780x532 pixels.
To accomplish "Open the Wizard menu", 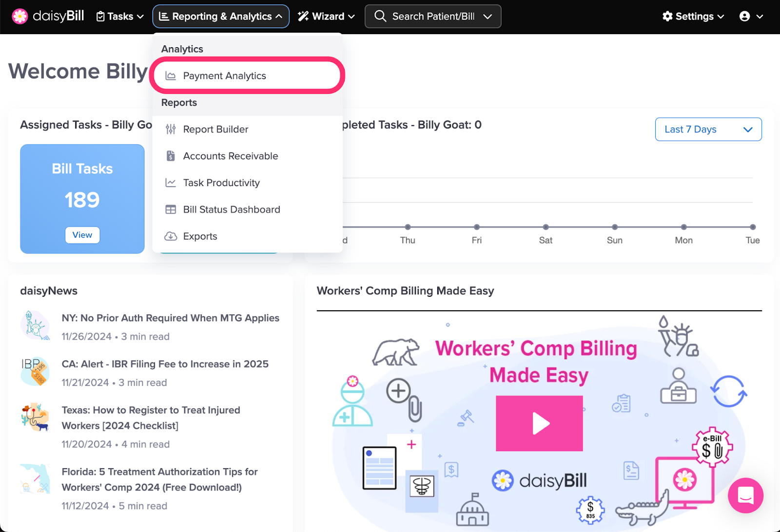I will point(326,17).
